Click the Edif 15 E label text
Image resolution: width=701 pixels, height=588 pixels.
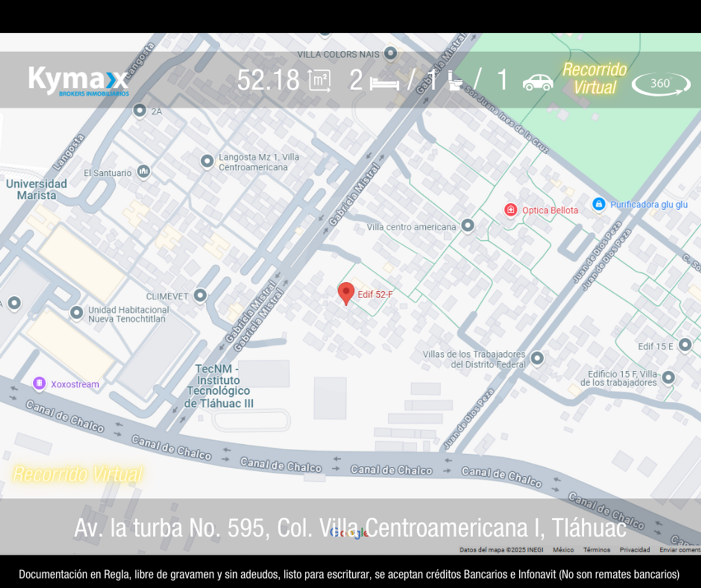[x=655, y=347]
